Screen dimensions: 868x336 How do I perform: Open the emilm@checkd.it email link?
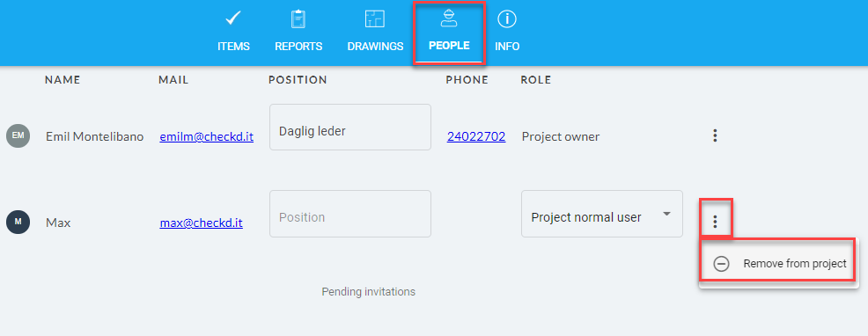pos(207,136)
